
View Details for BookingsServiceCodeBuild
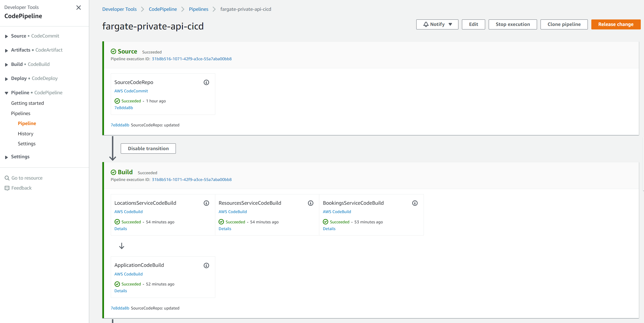(329, 229)
